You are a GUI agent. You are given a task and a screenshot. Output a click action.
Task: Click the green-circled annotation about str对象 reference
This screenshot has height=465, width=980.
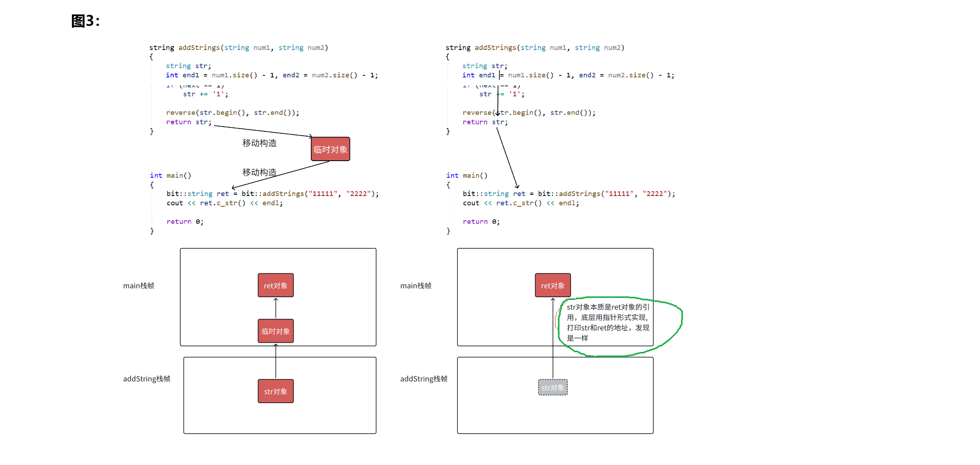pyautogui.click(x=608, y=322)
